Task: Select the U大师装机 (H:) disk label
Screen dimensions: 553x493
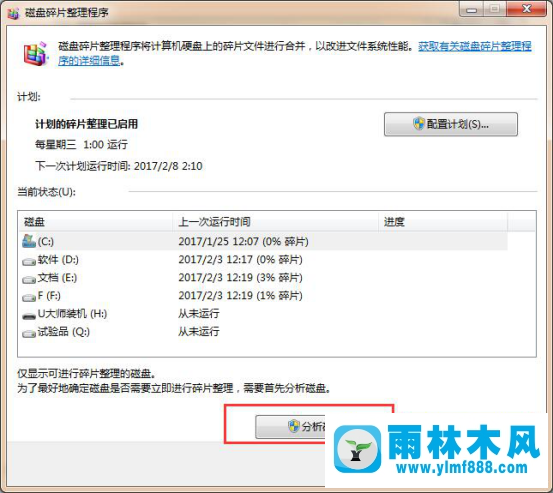Action: [72, 314]
